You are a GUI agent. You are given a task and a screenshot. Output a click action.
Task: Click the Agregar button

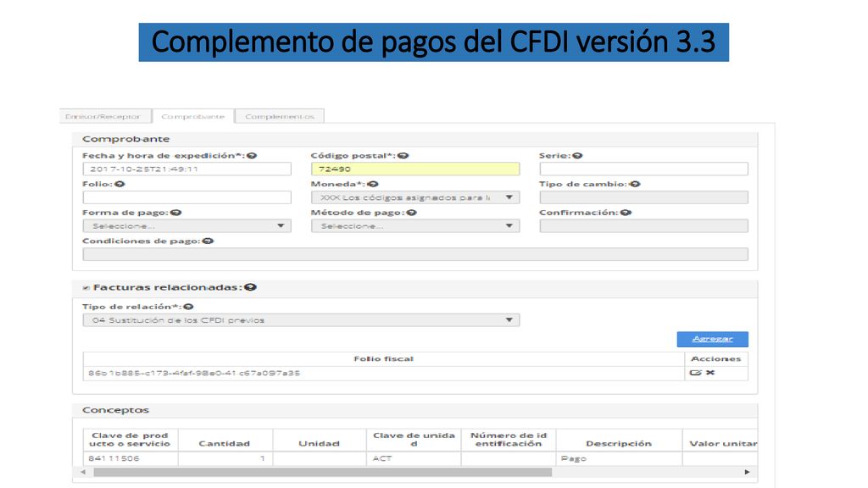pyautogui.click(x=712, y=339)
